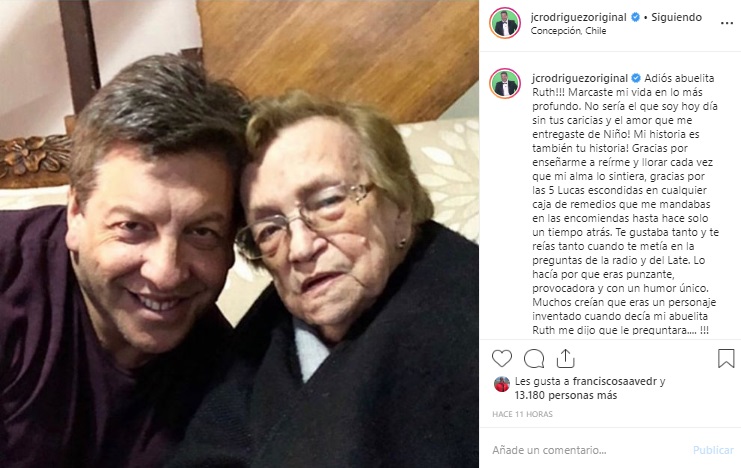The width and height of the screenshot is (741, 468).
Task: Click the post photo of the two people
Action: [x=240, y=234]
